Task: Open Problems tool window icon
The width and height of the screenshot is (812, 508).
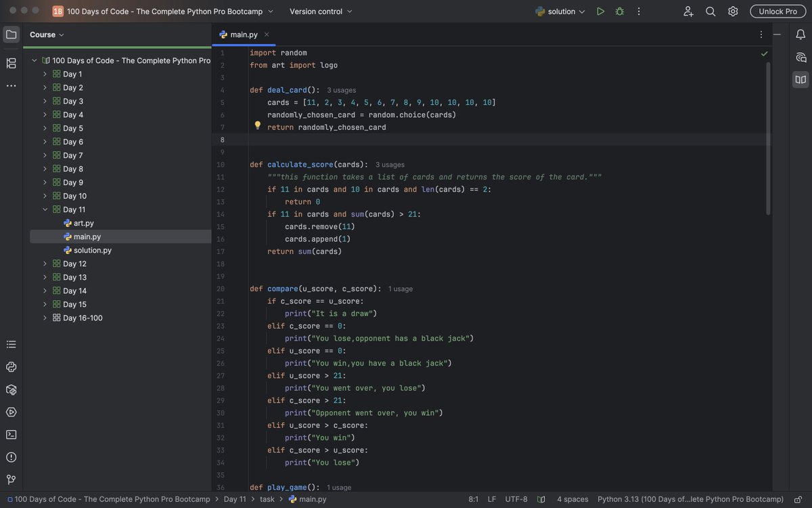Action: (11, 457)
